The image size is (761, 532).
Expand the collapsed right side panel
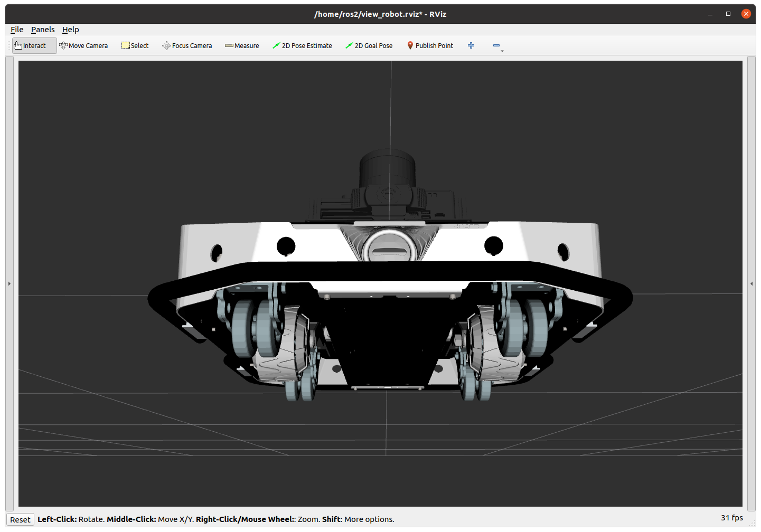point(751,284)
